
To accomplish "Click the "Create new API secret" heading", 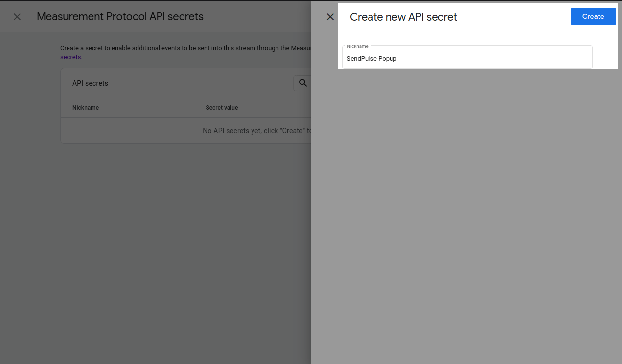I will pyautogui.click(x=403, y=17).
